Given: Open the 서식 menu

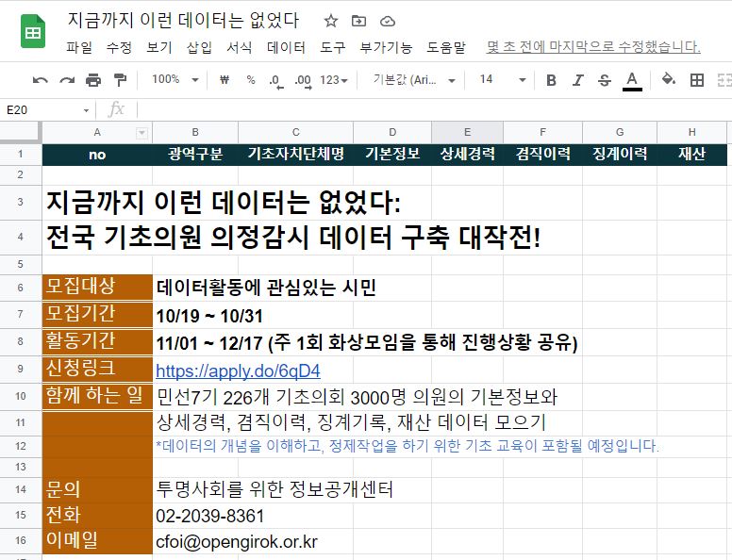Looking at the screenshot, I should (240, 47).
